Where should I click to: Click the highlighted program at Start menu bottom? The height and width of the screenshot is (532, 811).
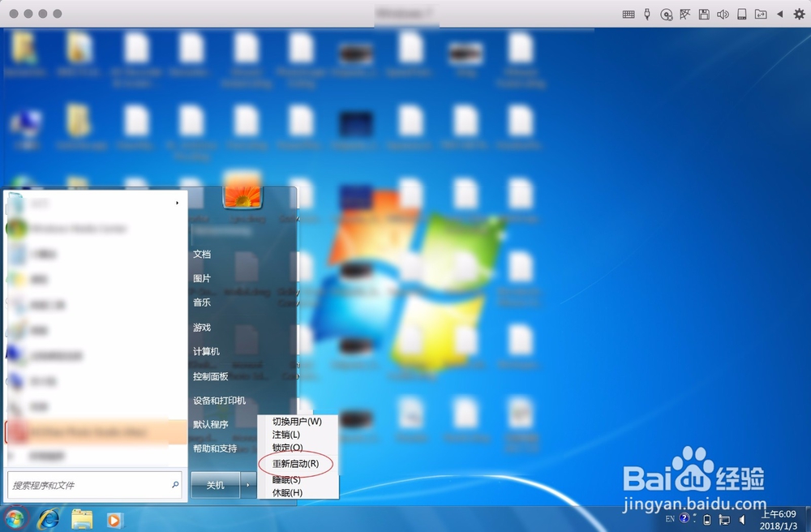pyautogui.click(x=96, y=432)
